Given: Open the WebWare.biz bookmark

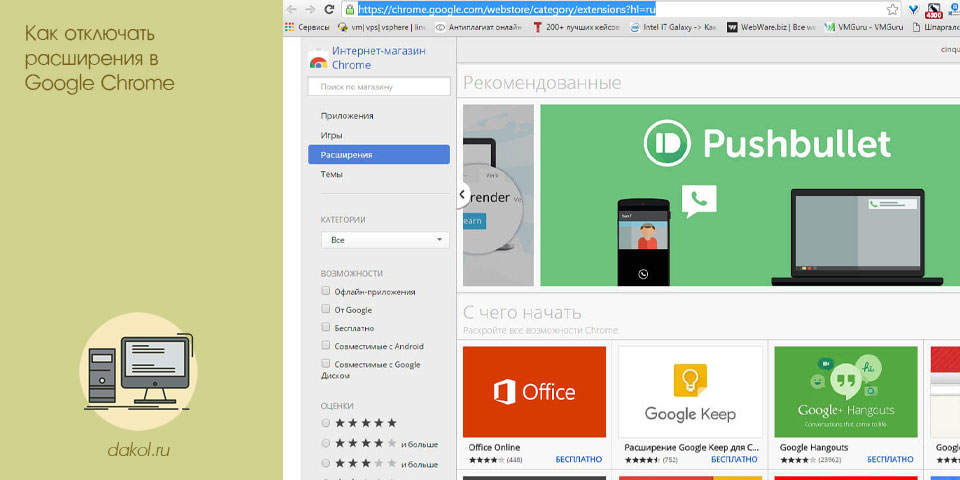Looking at the screenshot, I should [771, 27].
